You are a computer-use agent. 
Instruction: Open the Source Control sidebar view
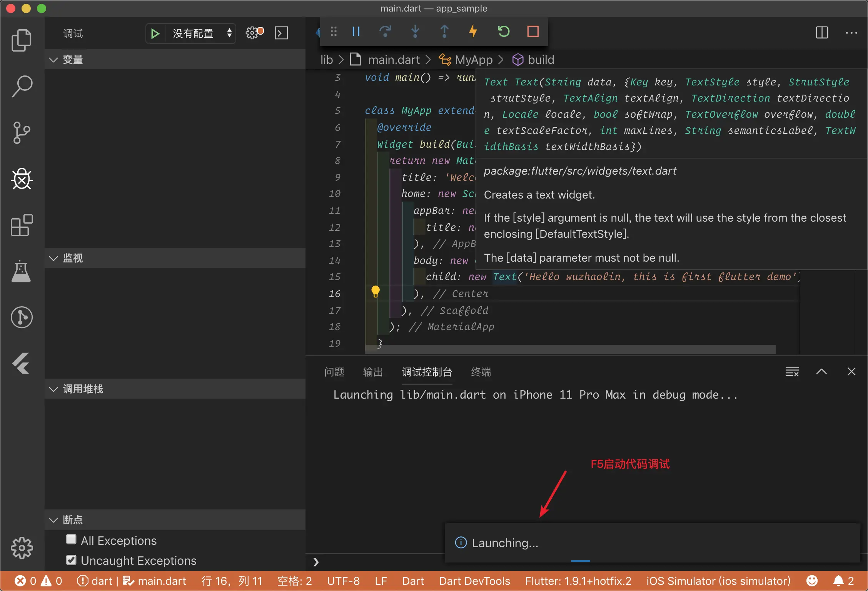(x=22, y=133)
